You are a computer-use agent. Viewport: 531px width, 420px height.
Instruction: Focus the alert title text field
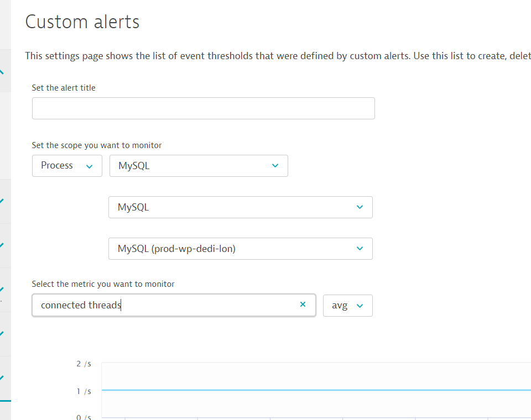[x=203, y=108]
